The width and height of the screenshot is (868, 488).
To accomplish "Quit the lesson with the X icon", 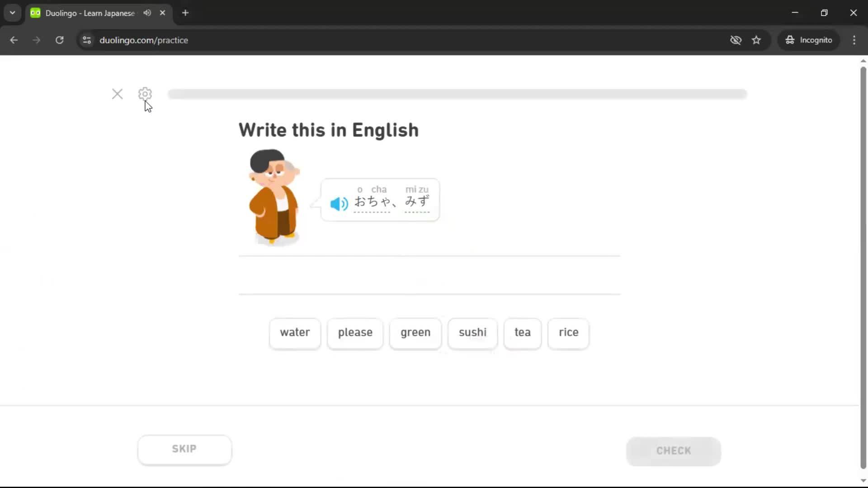I will coord(117,94).
